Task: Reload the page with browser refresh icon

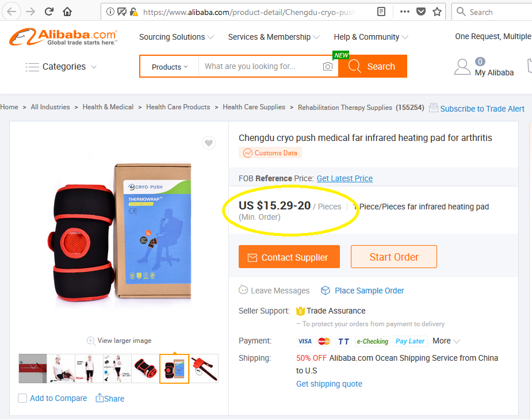Action: pyautogui.click(x=49, y=12)
